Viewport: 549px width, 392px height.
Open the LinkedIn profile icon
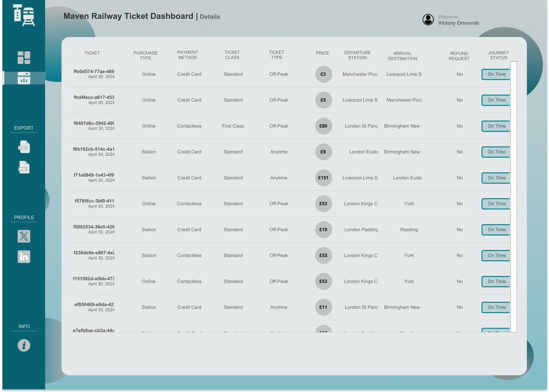pos(24,257)
